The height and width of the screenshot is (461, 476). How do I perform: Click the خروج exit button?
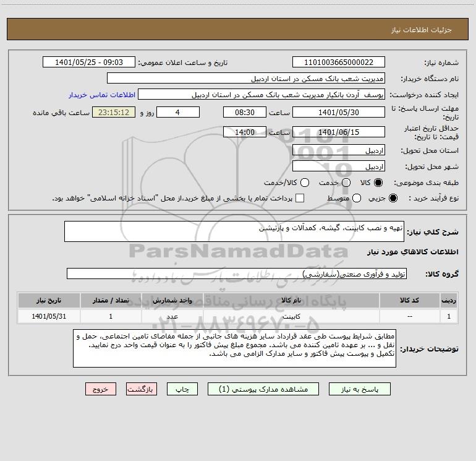point(101,389)
